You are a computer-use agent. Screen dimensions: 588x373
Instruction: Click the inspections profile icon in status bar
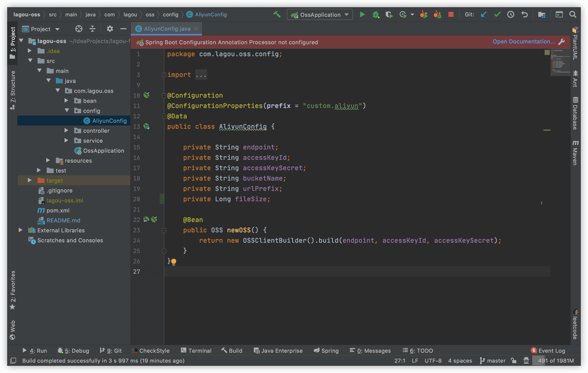point(526,360)
